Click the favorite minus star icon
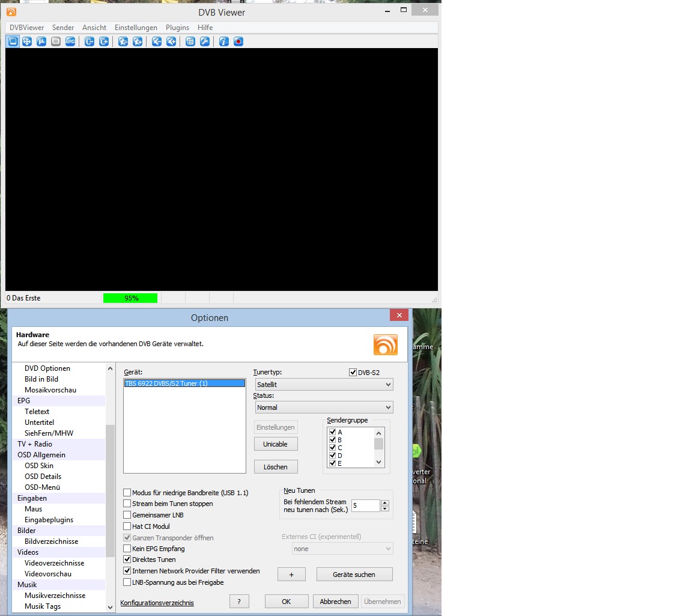 click(x=123, y=41)
